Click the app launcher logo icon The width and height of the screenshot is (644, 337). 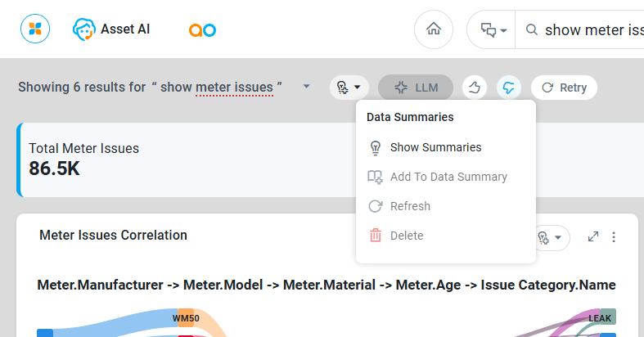pos(35,29)
